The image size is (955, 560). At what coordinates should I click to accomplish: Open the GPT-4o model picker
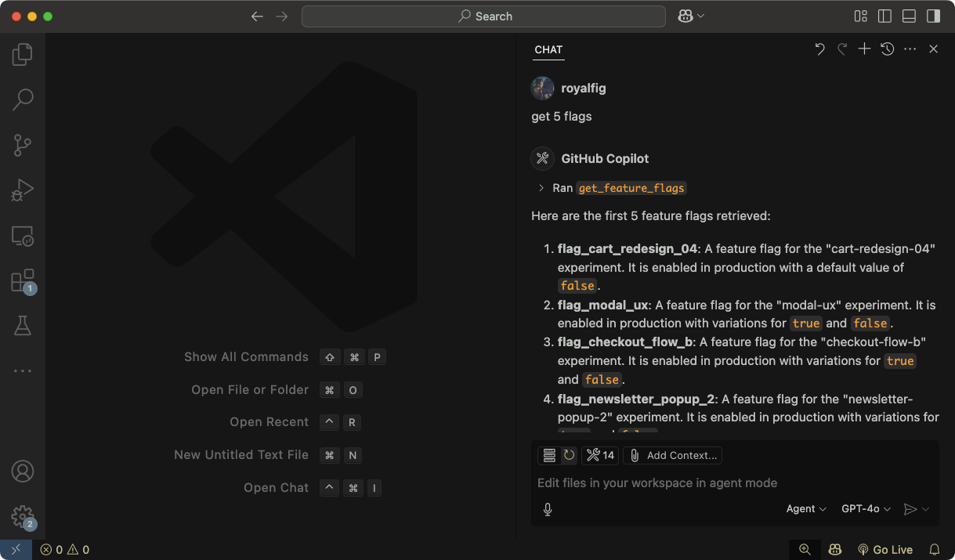click(866, 509)
